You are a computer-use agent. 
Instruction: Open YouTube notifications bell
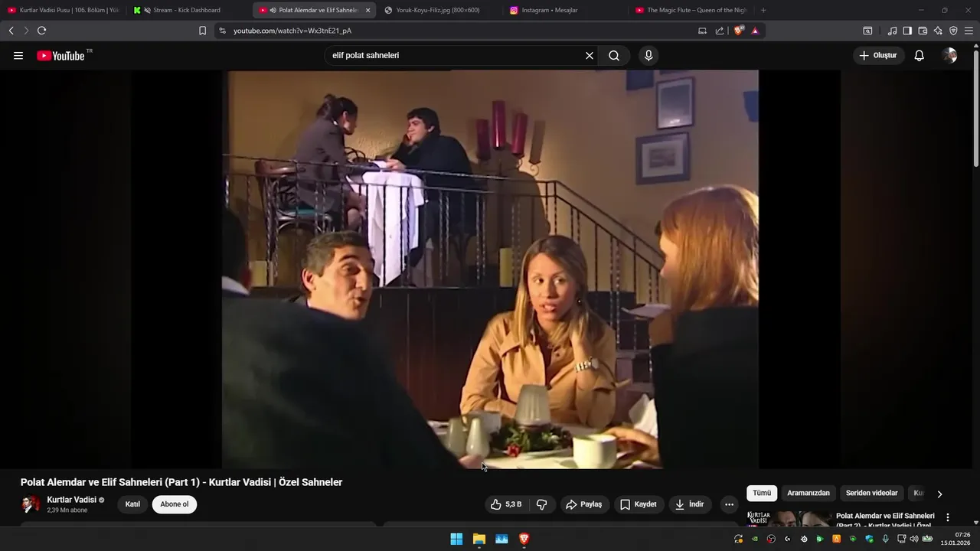(920, 56)
